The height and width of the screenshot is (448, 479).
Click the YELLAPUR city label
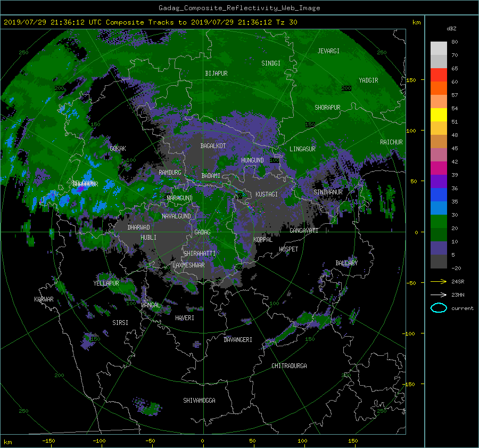[x=106, y=283]
